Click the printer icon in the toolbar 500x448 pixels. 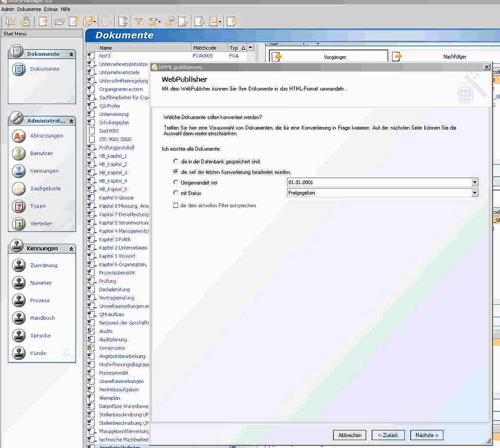pyautogui.click(x=213, y=21)
